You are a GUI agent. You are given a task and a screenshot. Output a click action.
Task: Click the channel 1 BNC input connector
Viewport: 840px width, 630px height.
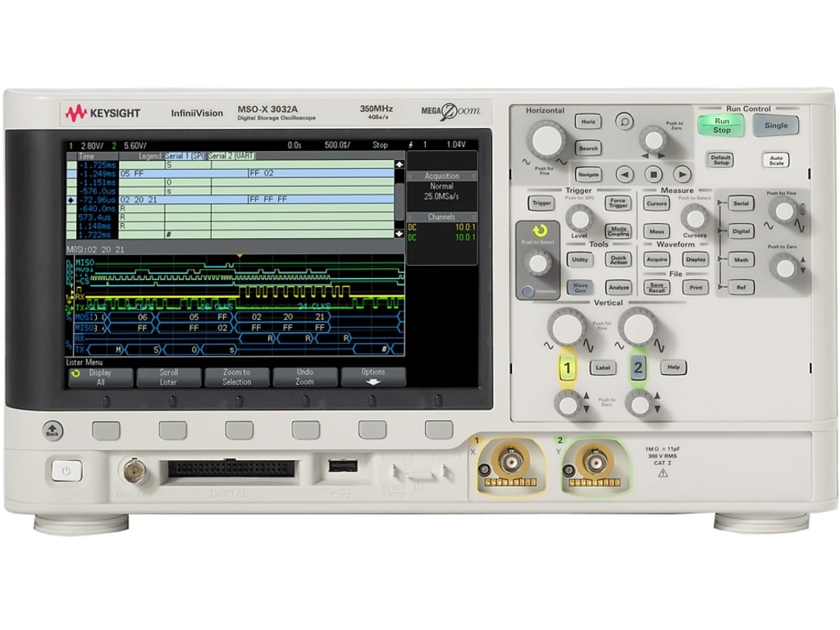[511, 460]
